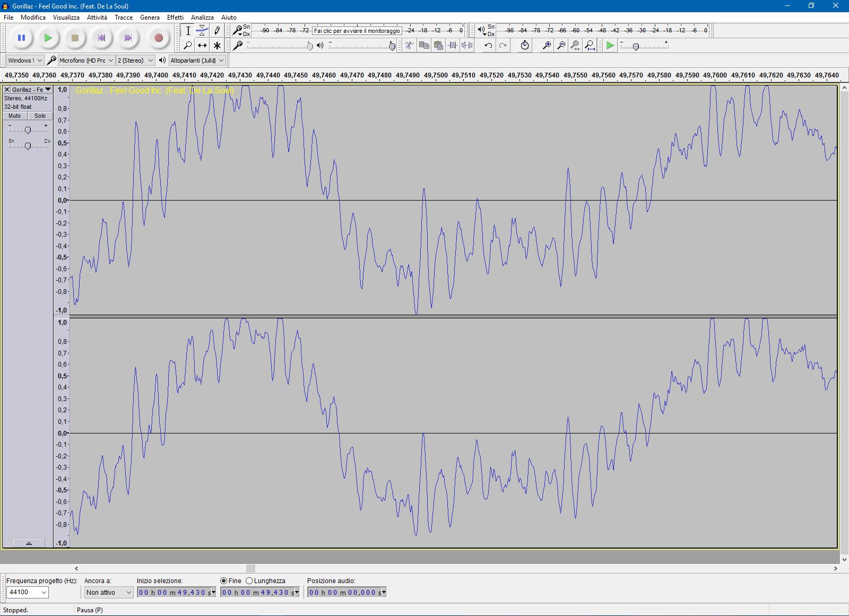Image resolution: width=849 pixels, height=616 pixels.
Task: Click the Redo arrow icon
Action: 503,46
